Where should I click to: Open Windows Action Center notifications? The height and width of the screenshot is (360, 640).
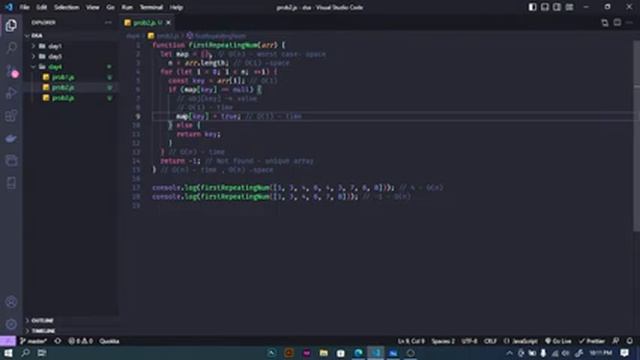click(624, 353)
